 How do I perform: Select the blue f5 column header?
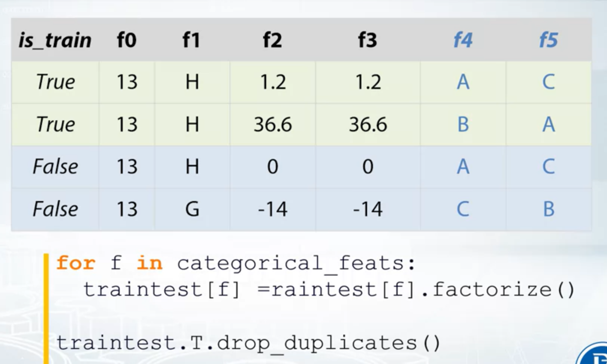[x=548, y=40]
